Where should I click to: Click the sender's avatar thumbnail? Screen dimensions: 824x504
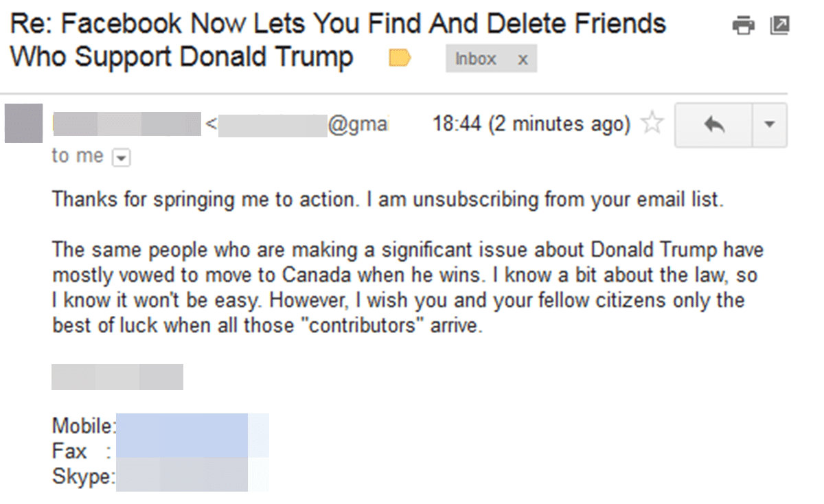coord(23,124)
